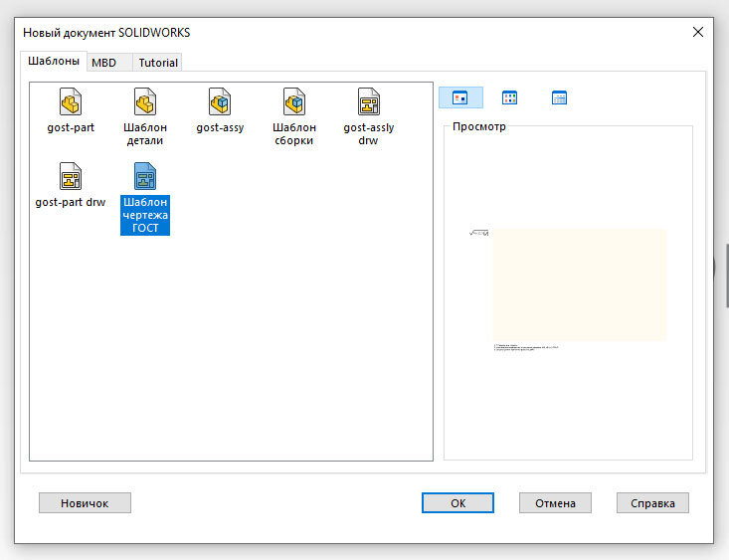Click the gost-assly drw label text
Image resolution: width=729 pixels, height=560 pixels.
tap(369, 134)
